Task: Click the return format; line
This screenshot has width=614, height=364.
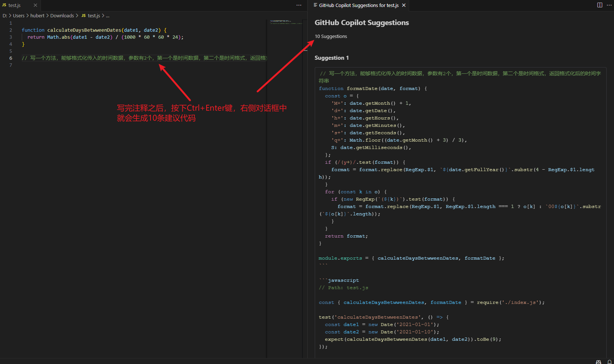Action: [x=346, y=236]
